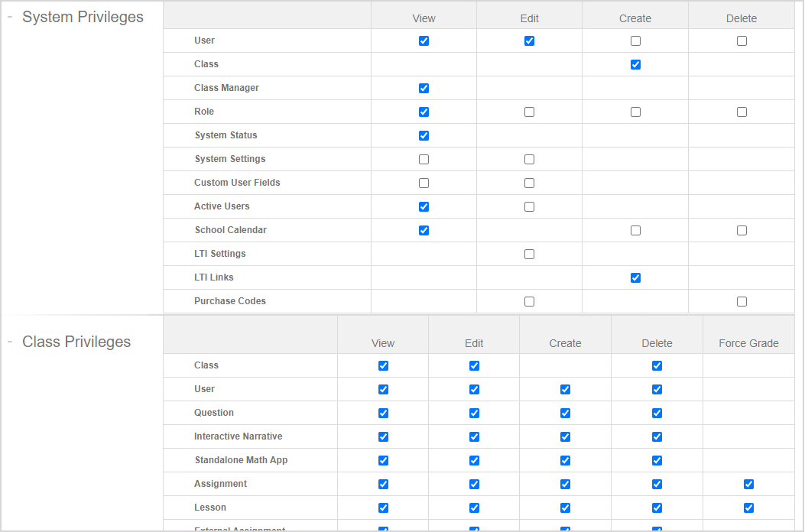Collapse the System Privileges section
The height and width of the screenshot is (532, 805).
coord(10,15)
